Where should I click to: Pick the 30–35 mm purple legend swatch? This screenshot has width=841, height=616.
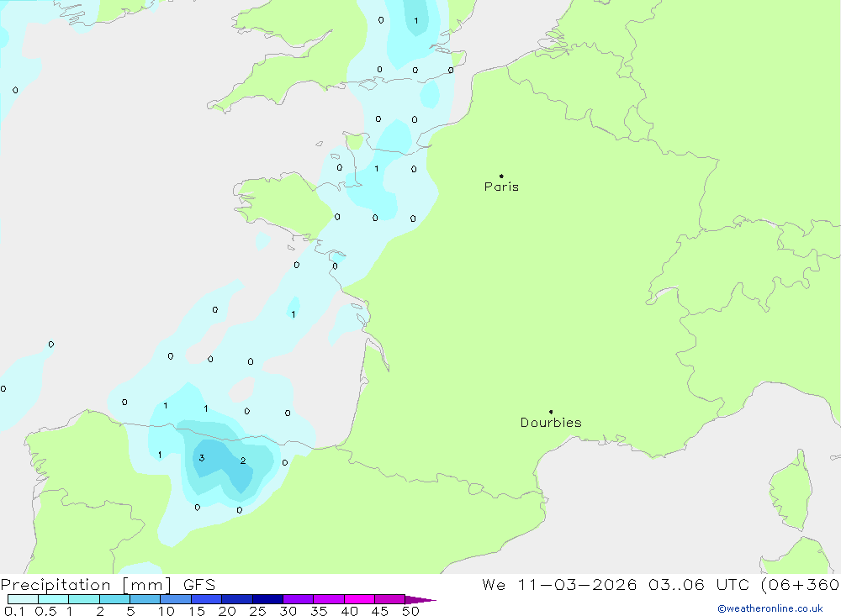click(298, 599)
